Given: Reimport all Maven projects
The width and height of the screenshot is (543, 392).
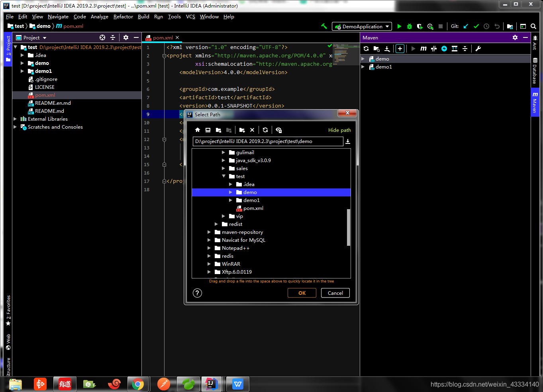Looking at the screenshot, I should 366,49.
